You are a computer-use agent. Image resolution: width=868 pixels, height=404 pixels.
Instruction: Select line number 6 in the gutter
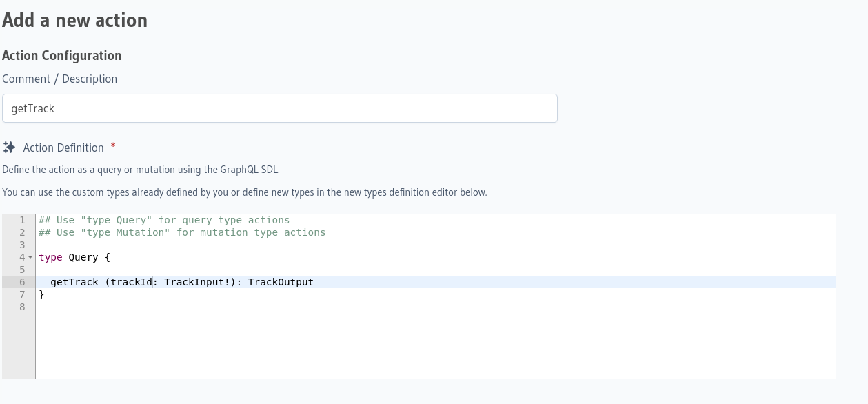point(23,282)
